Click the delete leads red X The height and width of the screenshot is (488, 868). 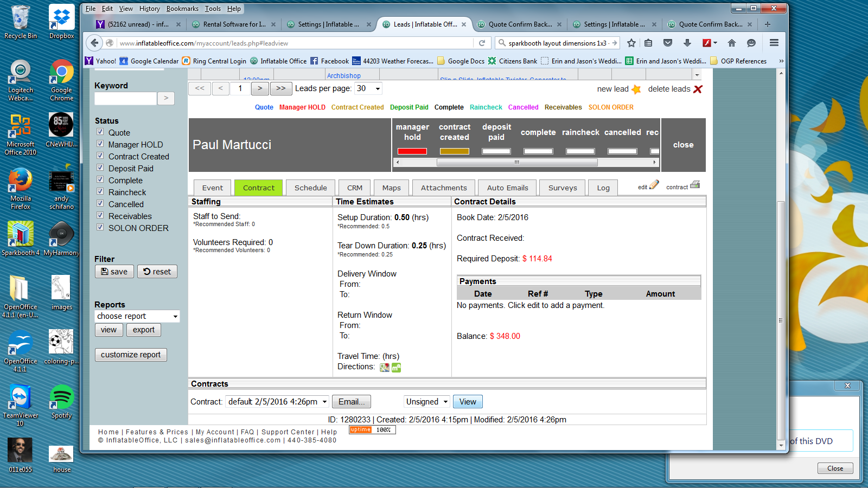[698, 89]
